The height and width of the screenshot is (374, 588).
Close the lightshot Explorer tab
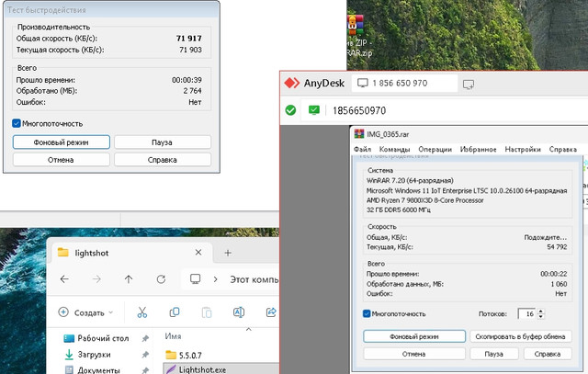[198, 253]
